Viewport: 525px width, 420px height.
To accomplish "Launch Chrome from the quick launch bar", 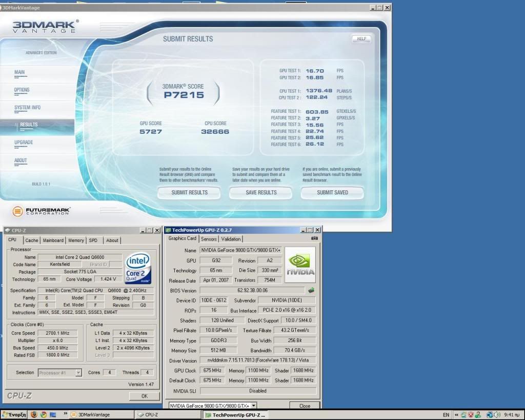I will tap(43, 414).
